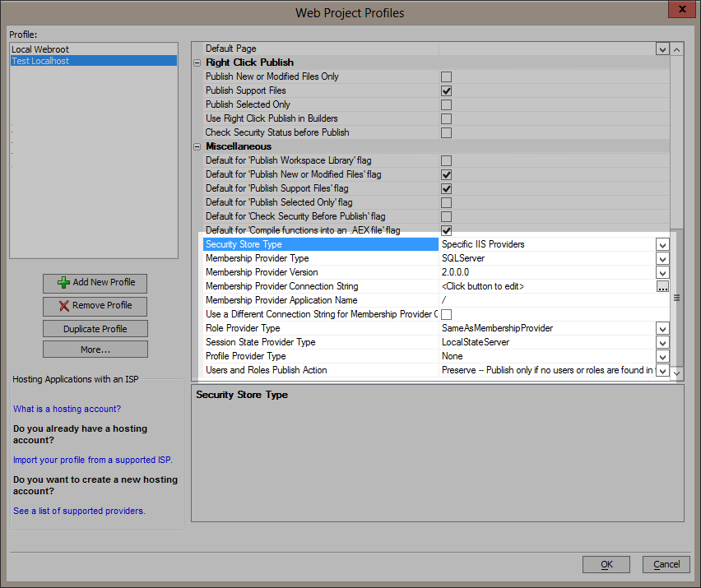The image size is (701, 588).
Task: Click Remove Profile button
Action: coord(95,306)
